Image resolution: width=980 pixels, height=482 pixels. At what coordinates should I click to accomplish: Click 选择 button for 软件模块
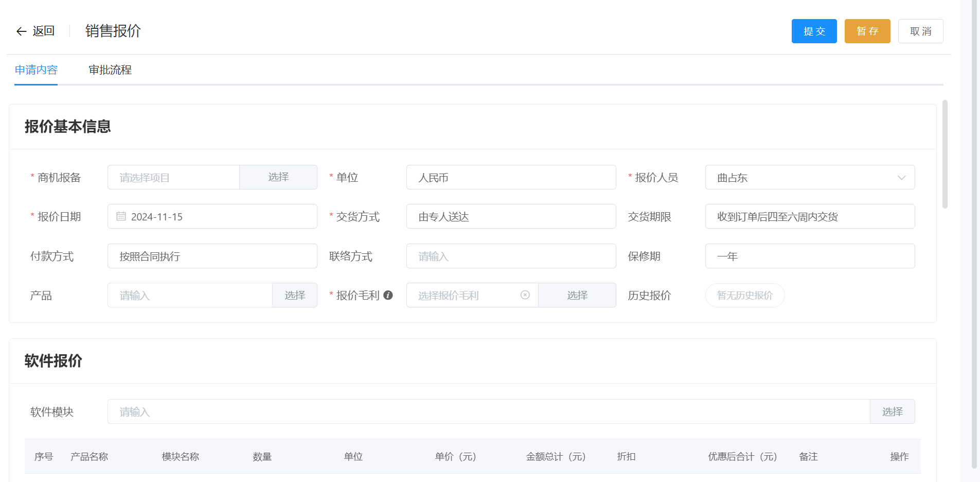(x=892, y=411)
